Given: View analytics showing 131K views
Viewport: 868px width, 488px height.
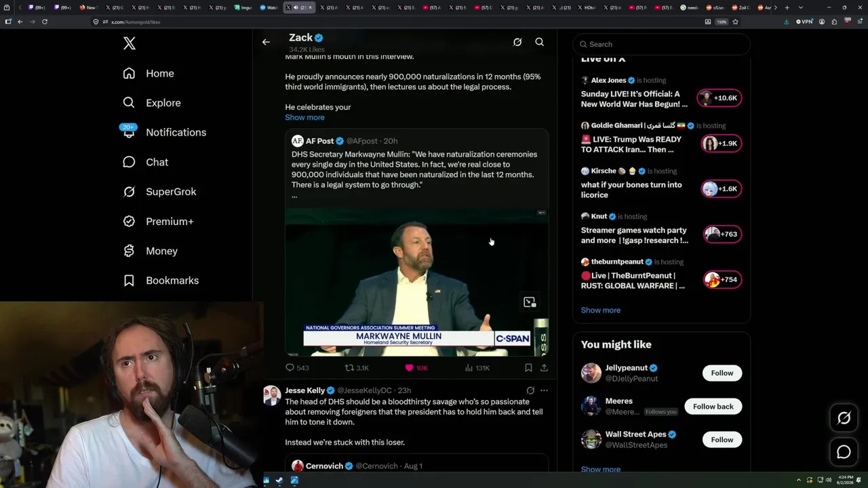Looking at the screenshot, I should coord(477,368).
